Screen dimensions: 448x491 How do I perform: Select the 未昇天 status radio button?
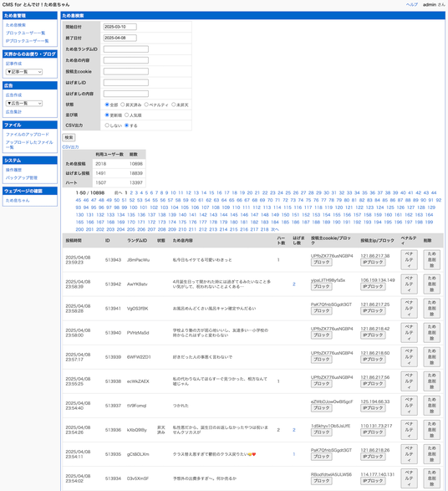pyautogui.click(x=173, y=105)
